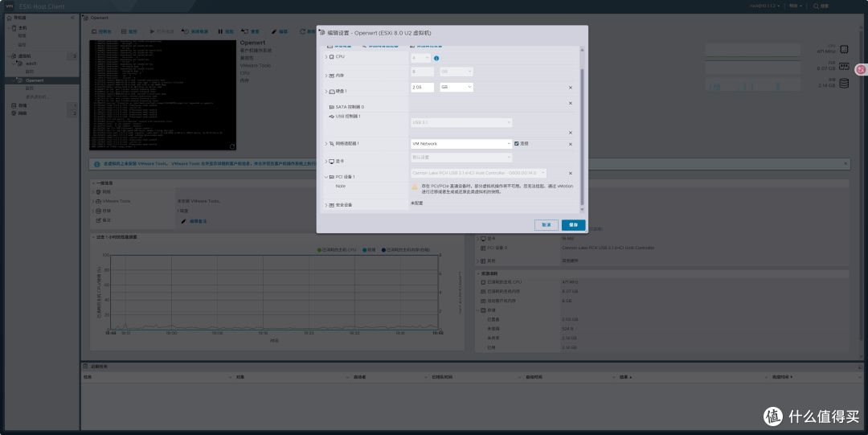Select 虚拟机 in the navigator
Viewport: 868px width, 435px height.
[x=24, y=56]
